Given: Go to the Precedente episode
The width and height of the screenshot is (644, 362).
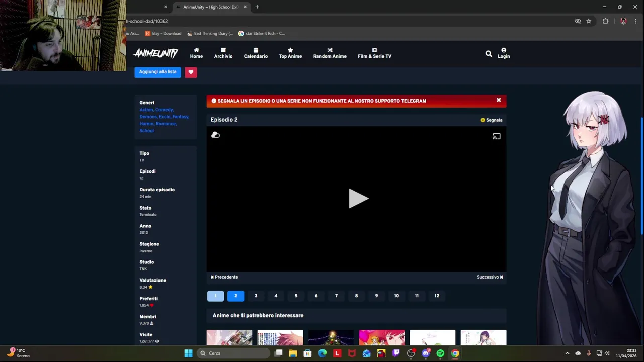Looking at the screenshot, I should (224, 277).
